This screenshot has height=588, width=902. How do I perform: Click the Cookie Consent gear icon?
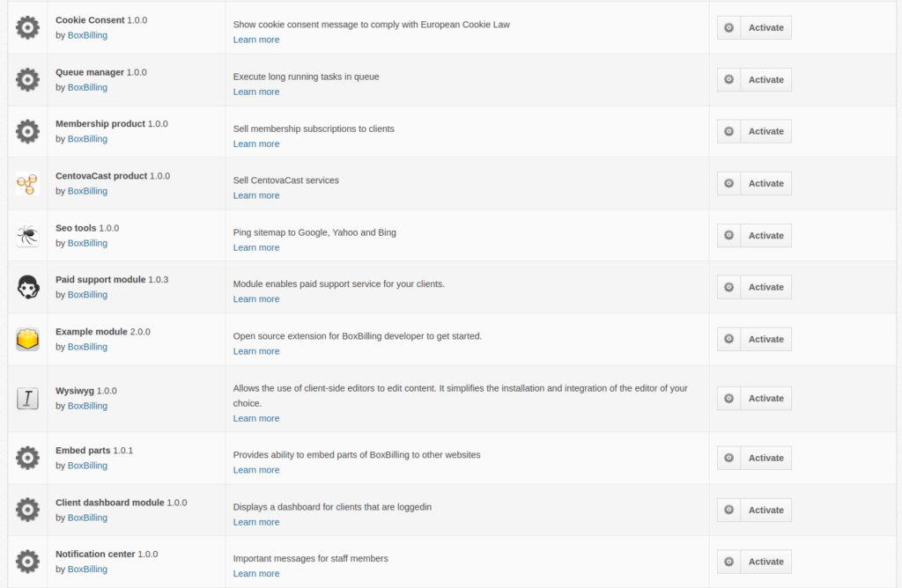(x=27, y=27)
